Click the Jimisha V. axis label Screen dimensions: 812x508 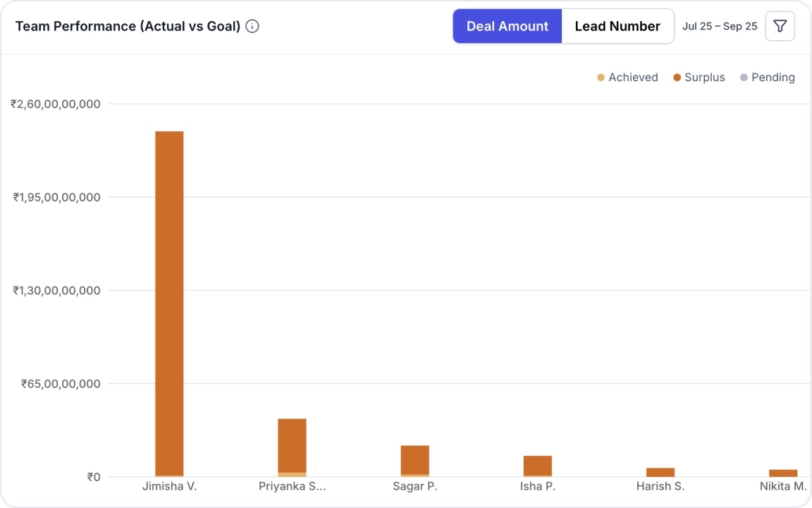click(x=169, y=486)
